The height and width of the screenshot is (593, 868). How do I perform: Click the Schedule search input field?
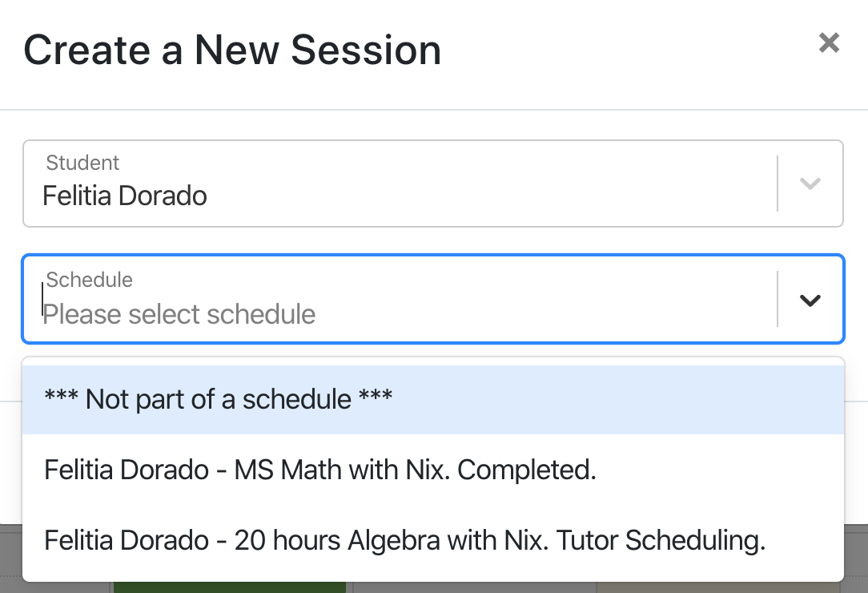click(400, 313)
